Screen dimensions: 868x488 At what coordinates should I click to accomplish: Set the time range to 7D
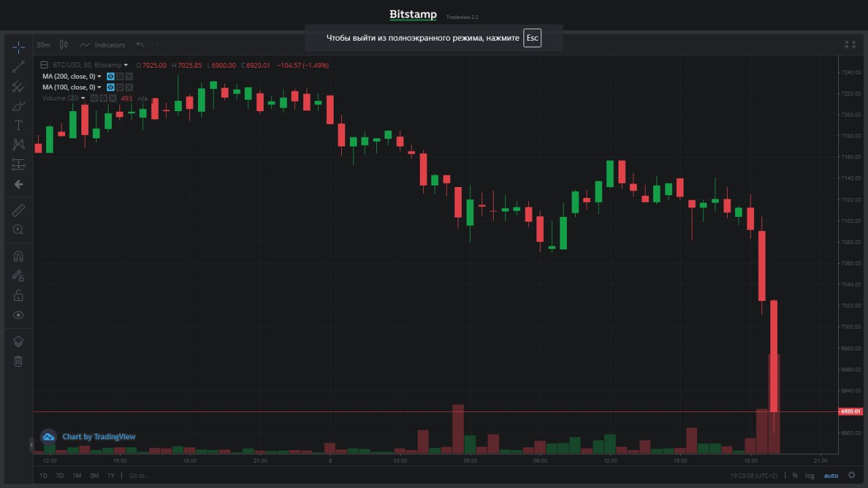[60, 475]
